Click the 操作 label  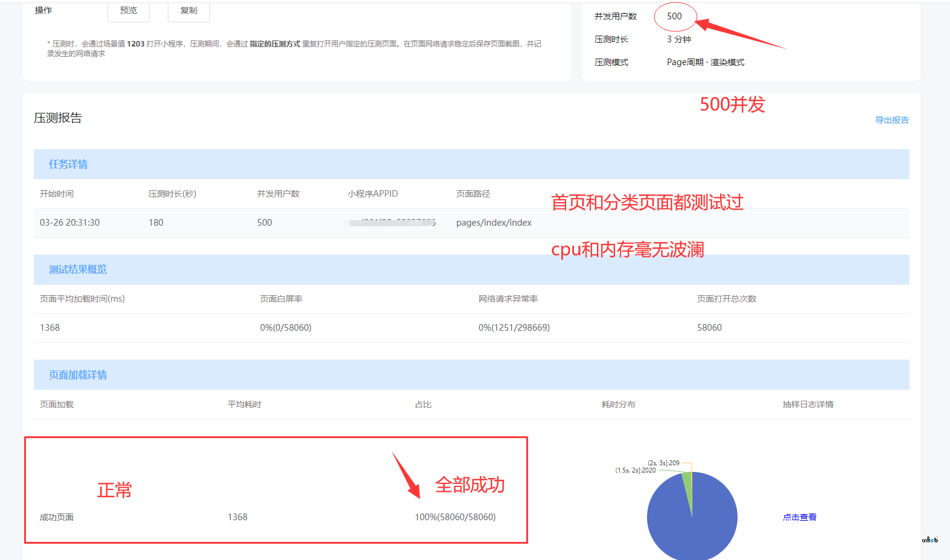[x=43, y=10]
